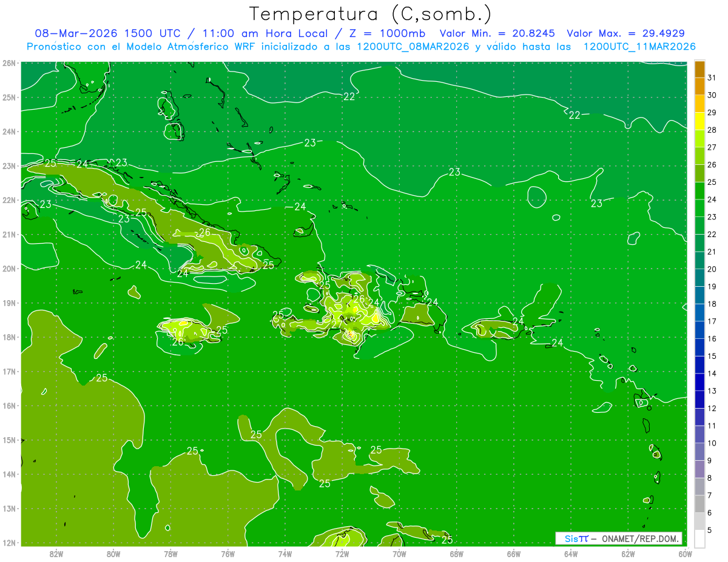Click the blue legend swatch between 16 and 17
728x562 pixels.
click(699, 330)
